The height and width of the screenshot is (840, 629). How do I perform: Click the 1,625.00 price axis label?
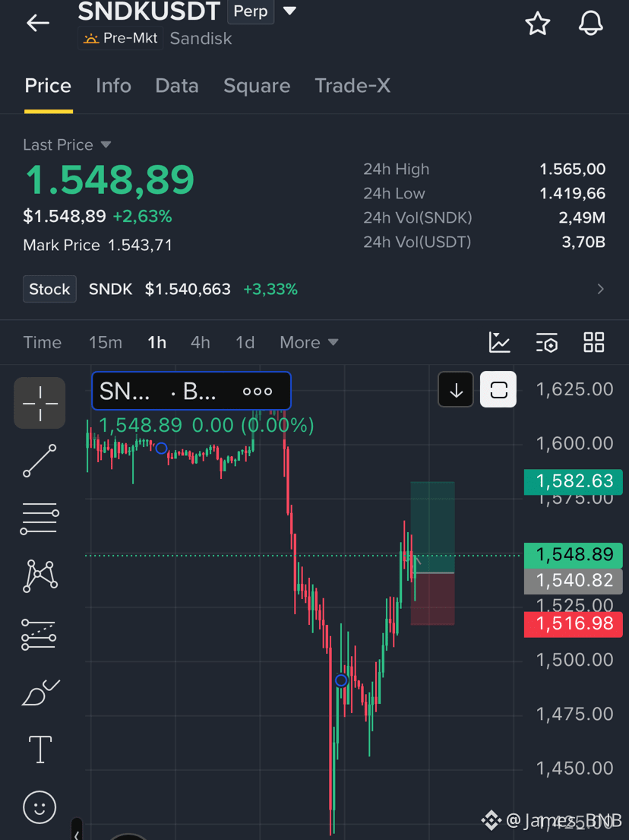(575, 389)
